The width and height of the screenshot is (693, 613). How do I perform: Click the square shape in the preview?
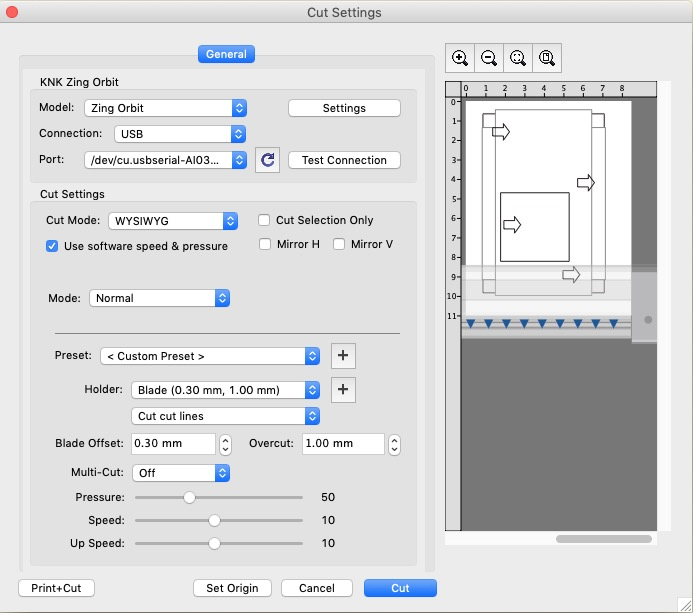pos(534,227)
